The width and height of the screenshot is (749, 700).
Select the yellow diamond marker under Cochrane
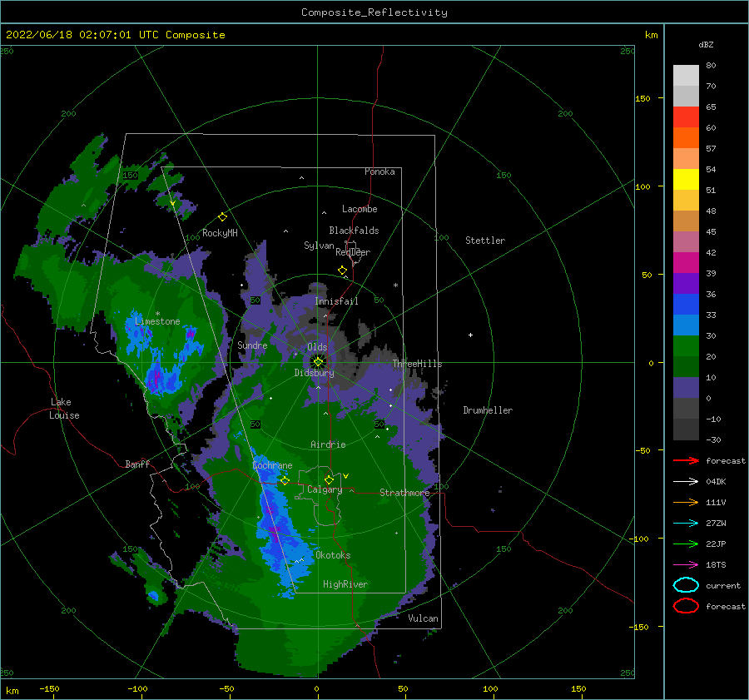tap(285, 480)
